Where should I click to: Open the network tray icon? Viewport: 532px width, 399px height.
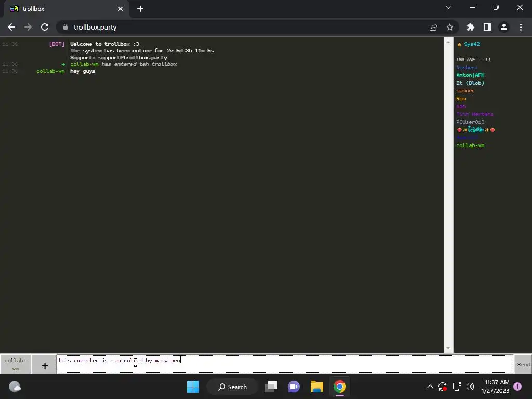coord(457,387)
